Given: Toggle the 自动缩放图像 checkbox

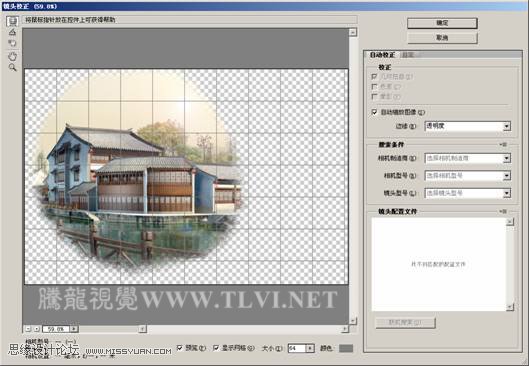Looking at the screenshot, I should (x=374, y=112).
